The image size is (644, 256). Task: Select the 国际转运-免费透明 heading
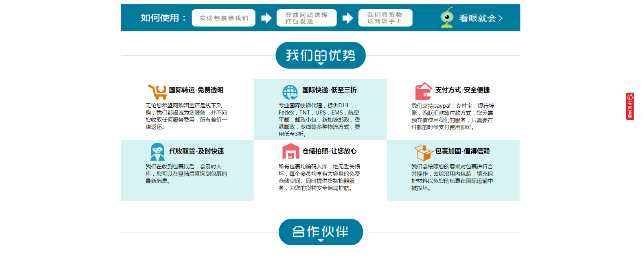[x=196, y=90]
